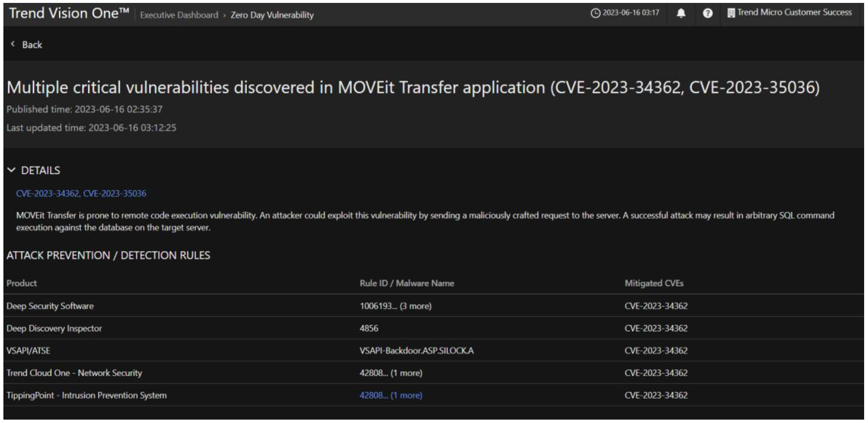Collapse the DETAILS section
This screenshot has width=868, height=423.
click(11, 170)
